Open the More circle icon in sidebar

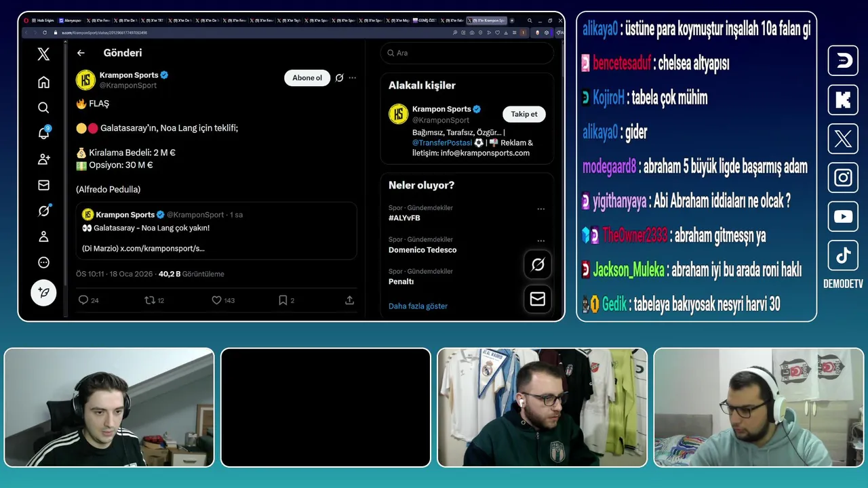tap(43, 262)
